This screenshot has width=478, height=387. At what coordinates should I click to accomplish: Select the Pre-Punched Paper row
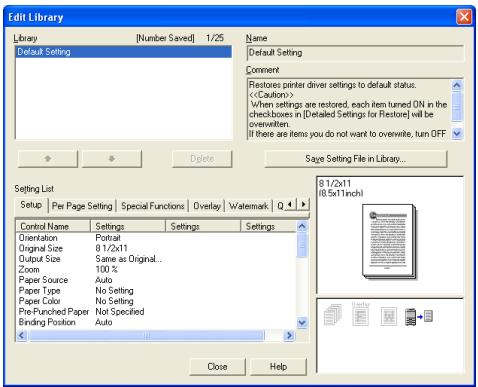[x=156, y=312]
